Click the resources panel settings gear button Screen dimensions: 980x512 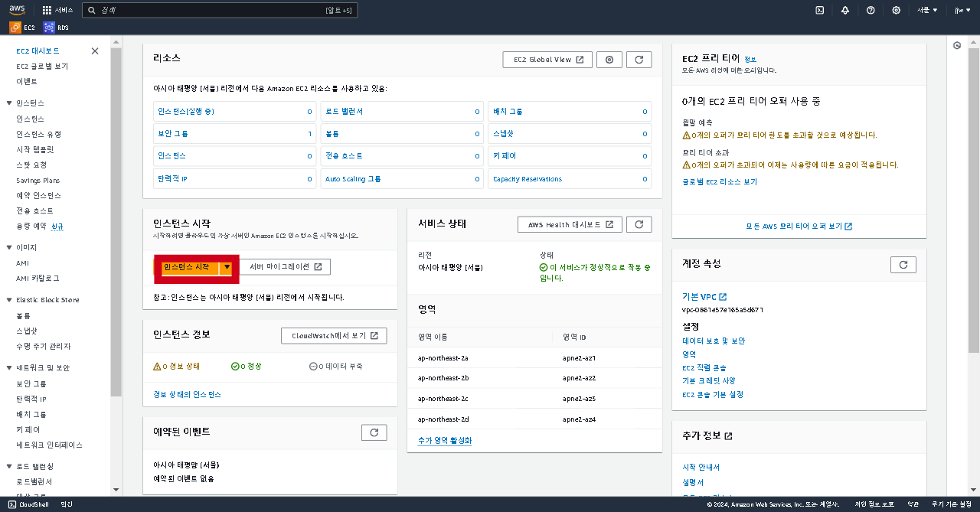point(609,60)
